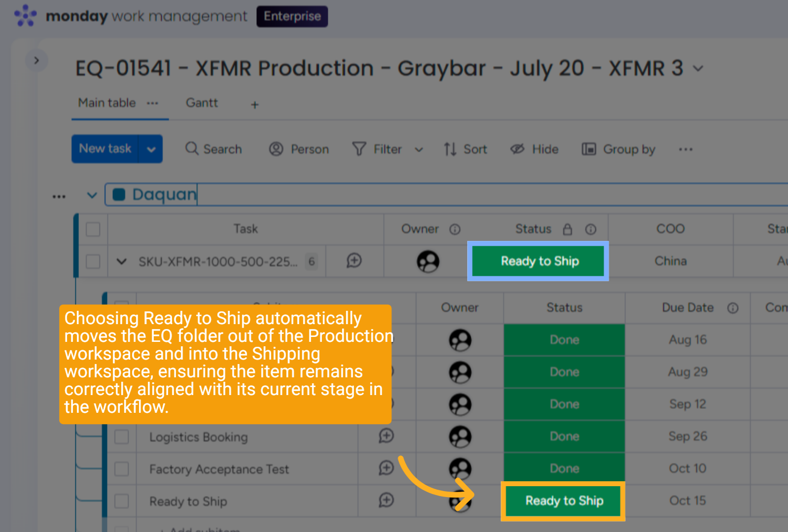Screen dimensions: 788x532
Task: Tick the Ready to Ship subitem checkbox
Action: (121, 501)
